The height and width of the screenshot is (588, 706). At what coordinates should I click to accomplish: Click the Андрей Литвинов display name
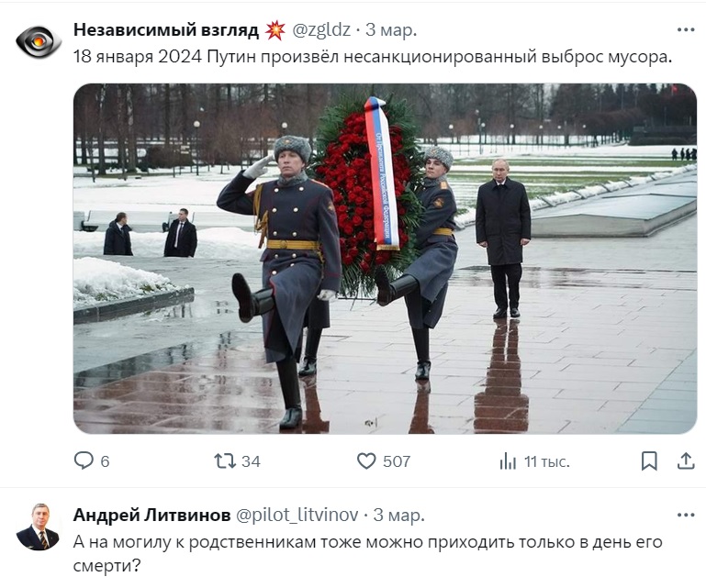pyautogui.click(x=151, y=515)
